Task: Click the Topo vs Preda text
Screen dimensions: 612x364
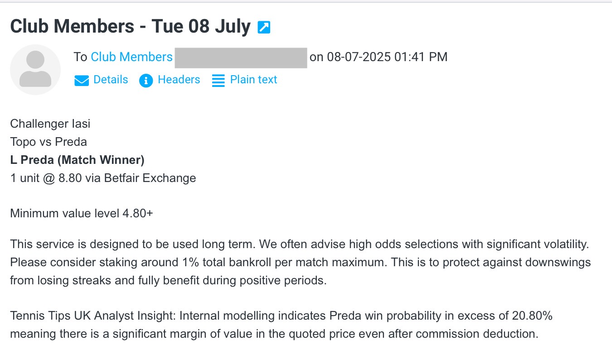Action: tap(49, 142)
